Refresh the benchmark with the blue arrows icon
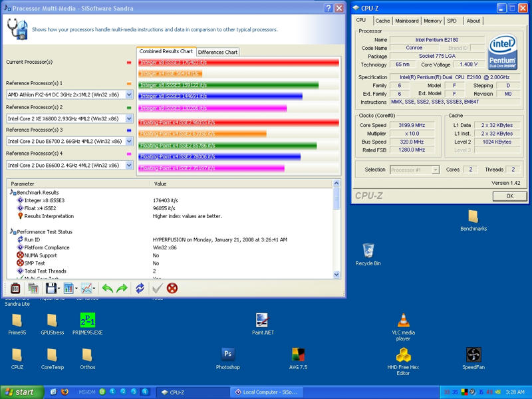The image size is (532, 399). (x=140, y=289)
